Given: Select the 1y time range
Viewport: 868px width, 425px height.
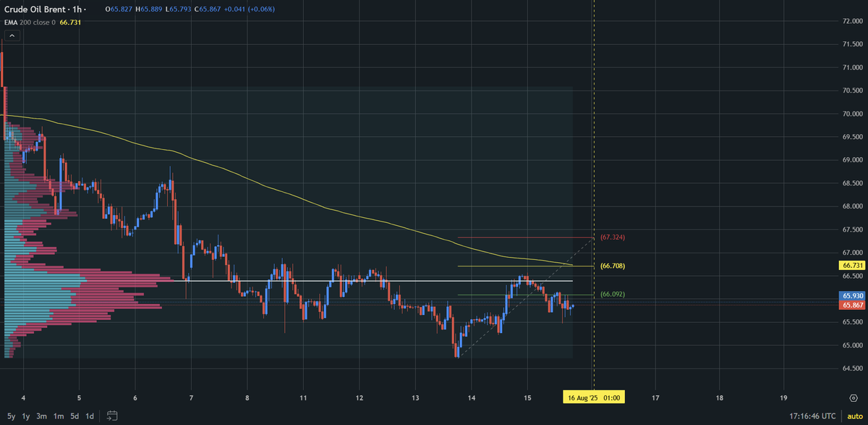Looking at the screenshot, I should [x=26, y=416].
